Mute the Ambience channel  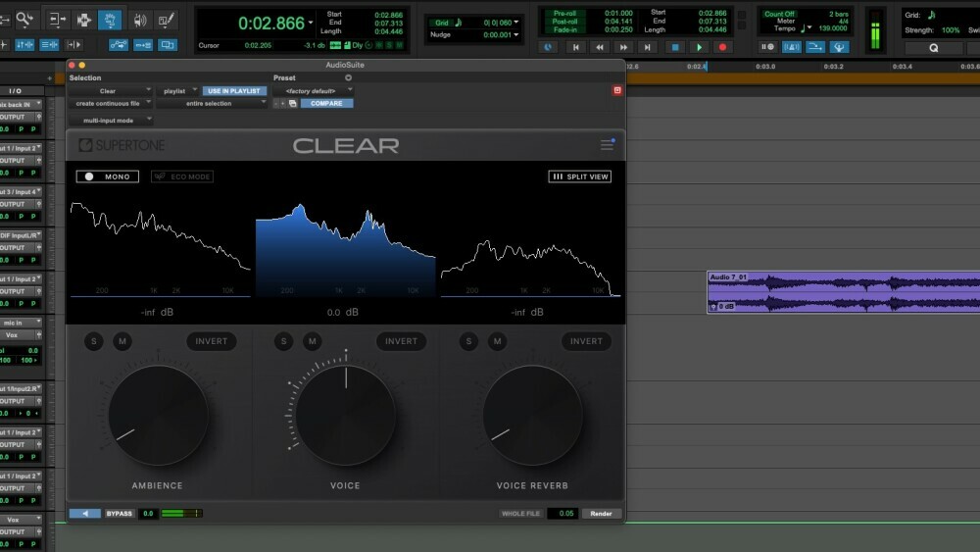[x=122, y=341]
